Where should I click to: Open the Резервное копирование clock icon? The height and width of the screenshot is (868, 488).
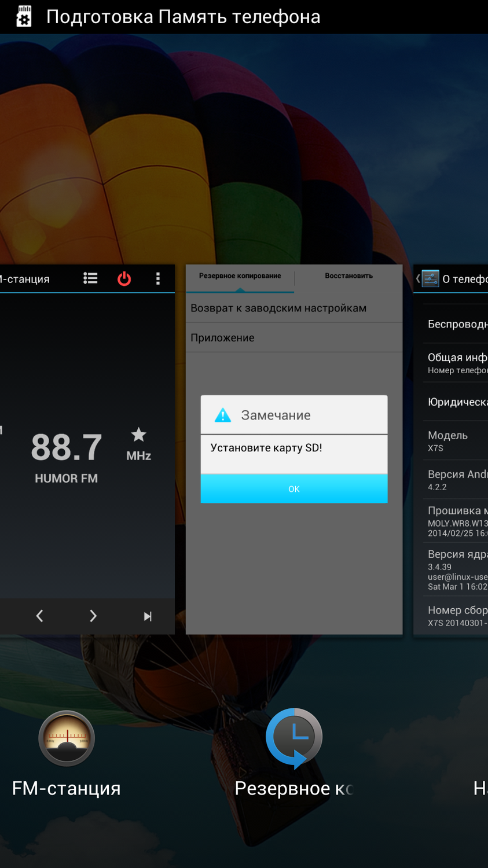(294, 738)
